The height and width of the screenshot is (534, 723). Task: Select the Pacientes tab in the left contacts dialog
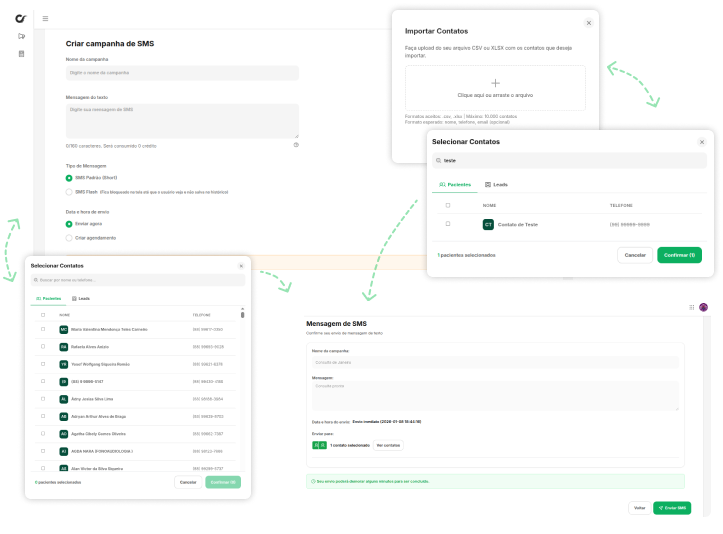[x=48, y=298]
